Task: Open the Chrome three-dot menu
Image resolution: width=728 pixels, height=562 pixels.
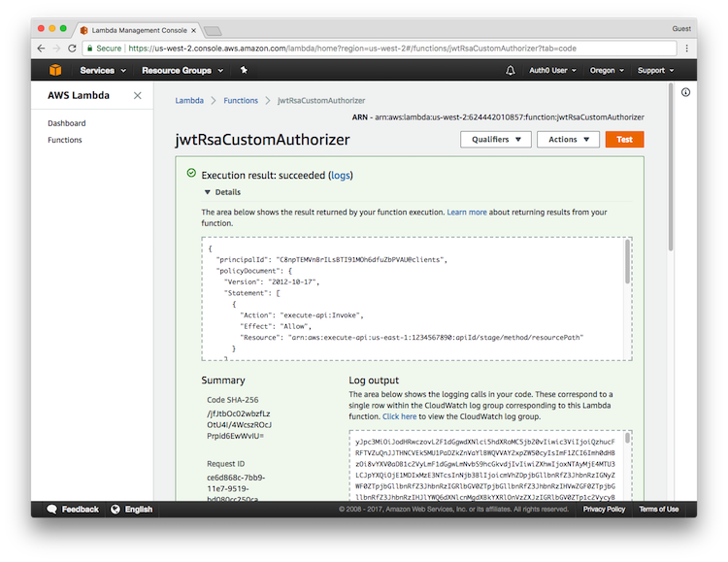Action: [686, 49]
